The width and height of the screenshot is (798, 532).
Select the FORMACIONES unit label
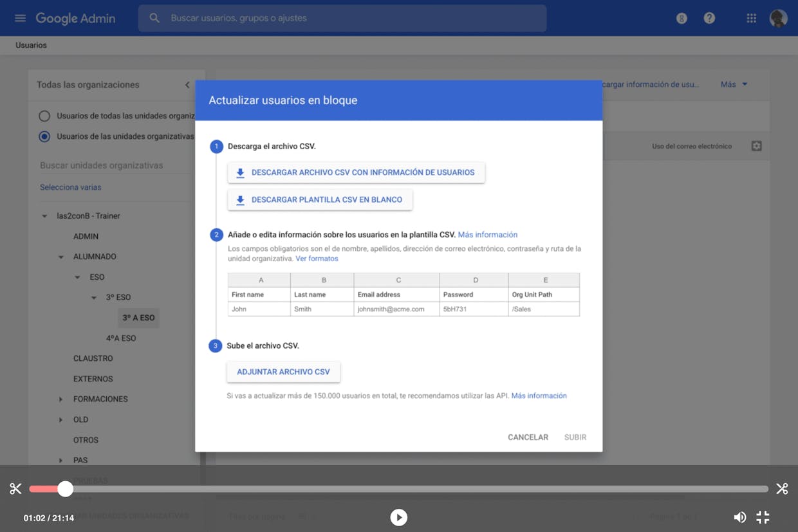pos(100,399)
